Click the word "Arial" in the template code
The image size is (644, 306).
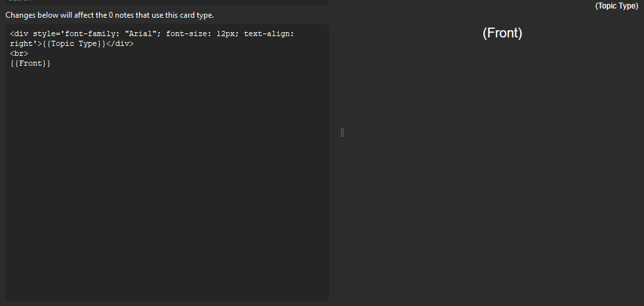[x=140, y=33]
